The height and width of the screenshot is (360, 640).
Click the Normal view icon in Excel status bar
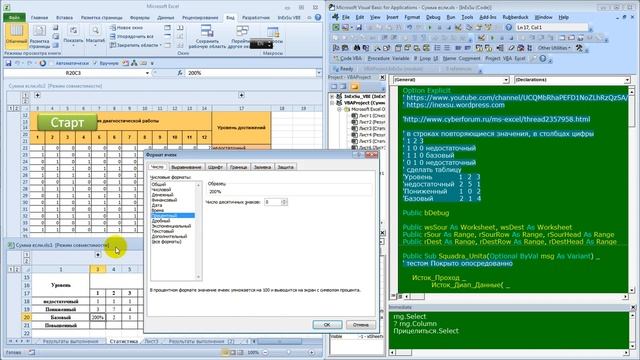tap(225, 352)
